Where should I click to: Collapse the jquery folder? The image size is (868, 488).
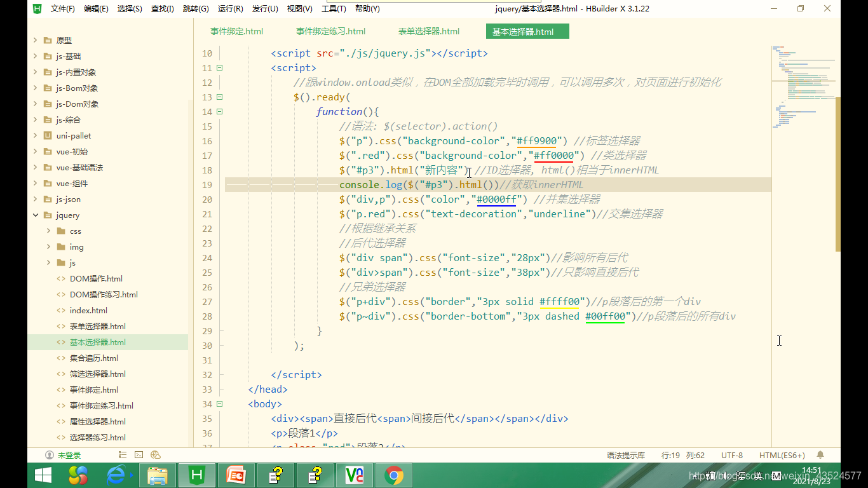36,215
